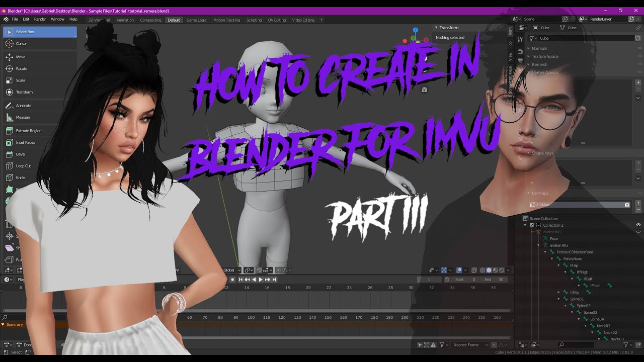Image resolution: width=644 pixels, height=362 pixels.
Task: Click the filter funnel icon in the dope sheet header
Action: (442, 345)
